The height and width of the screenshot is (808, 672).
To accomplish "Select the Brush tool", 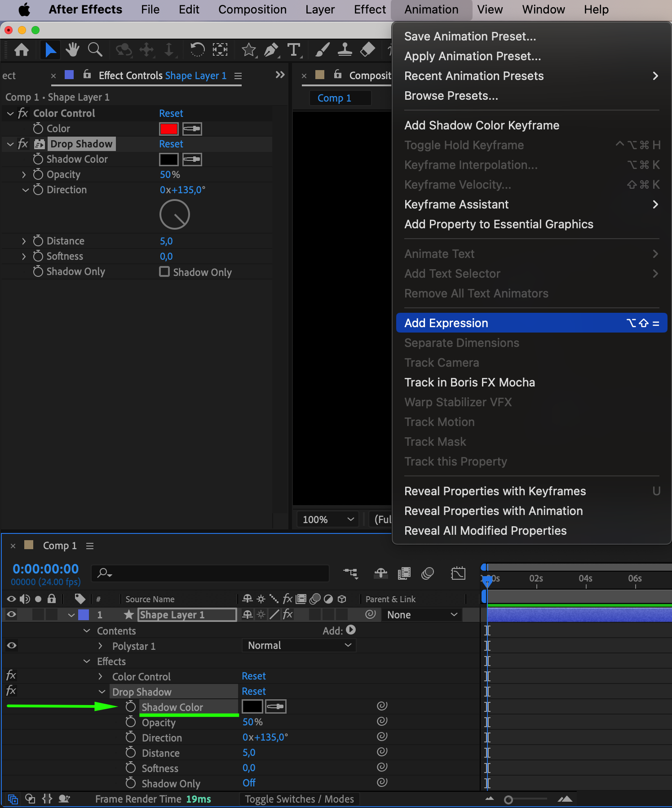I will (x=322, y=49).
